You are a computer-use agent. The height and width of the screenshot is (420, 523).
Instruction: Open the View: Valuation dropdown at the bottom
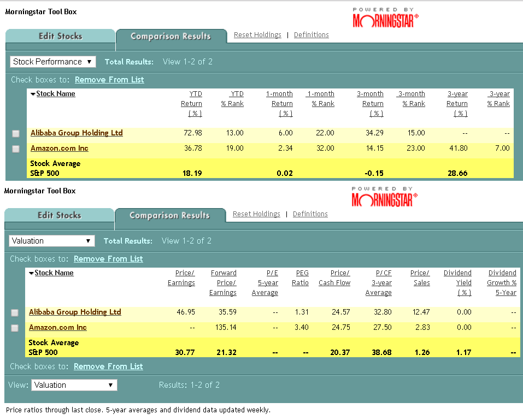tap(74, 385)
